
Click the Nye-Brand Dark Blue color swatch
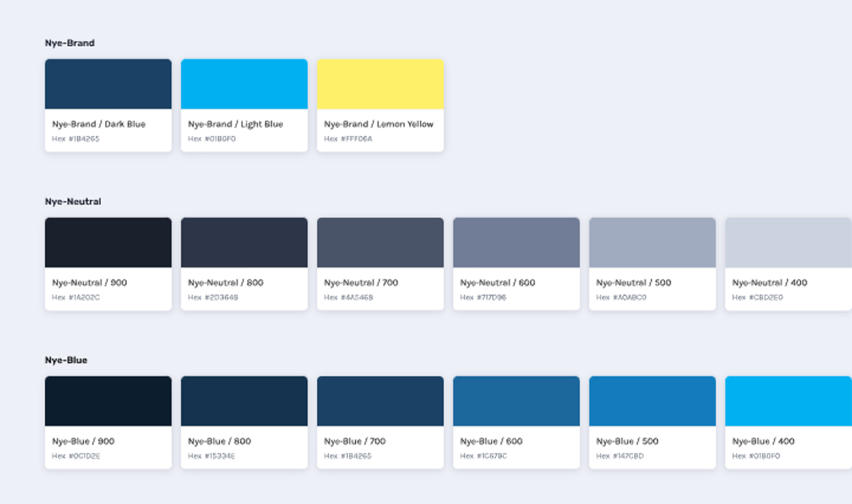(108, 84)
